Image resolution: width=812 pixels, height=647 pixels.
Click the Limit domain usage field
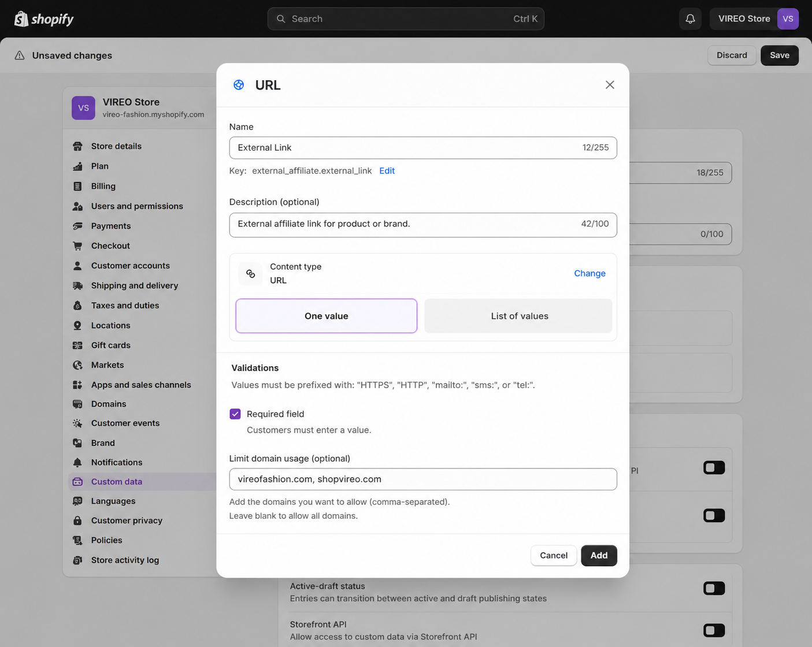423,479
